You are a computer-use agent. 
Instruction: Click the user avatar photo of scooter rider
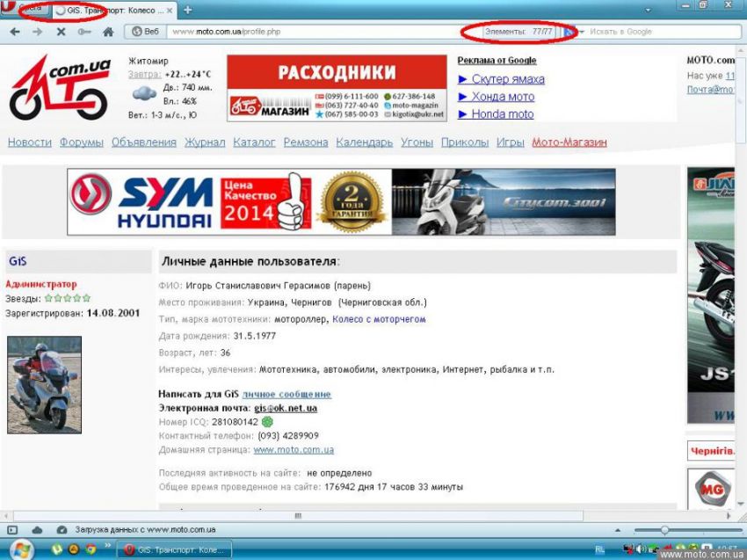click(x=44, y=384)
